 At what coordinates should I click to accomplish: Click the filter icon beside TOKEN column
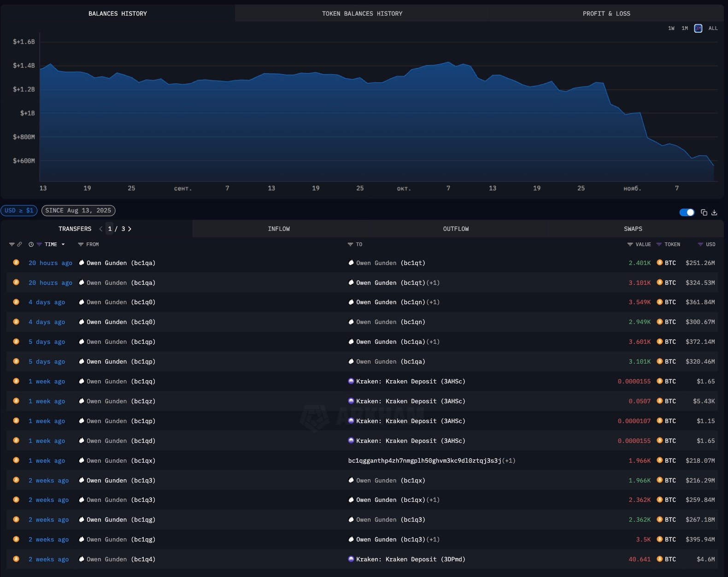click(x=659, y=244)
